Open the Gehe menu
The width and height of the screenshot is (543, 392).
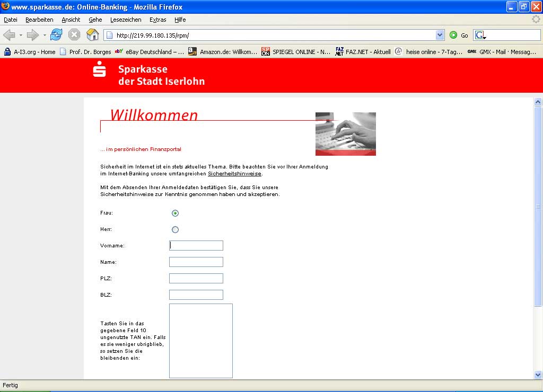(95, 20)
